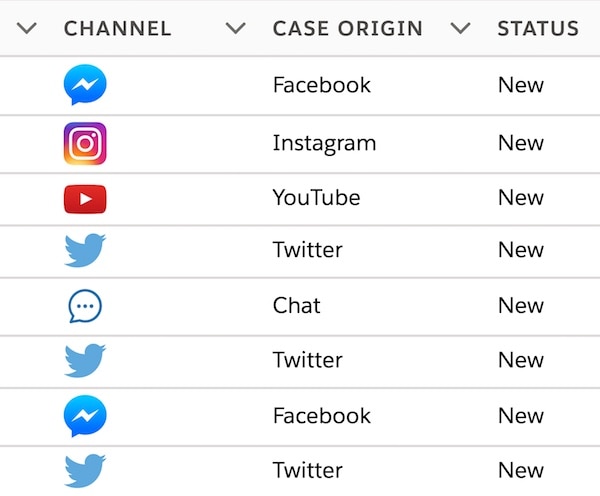Screen dimensions: 600x496
Task: Click the YouTube channel icon
Action: coord(85,199)
